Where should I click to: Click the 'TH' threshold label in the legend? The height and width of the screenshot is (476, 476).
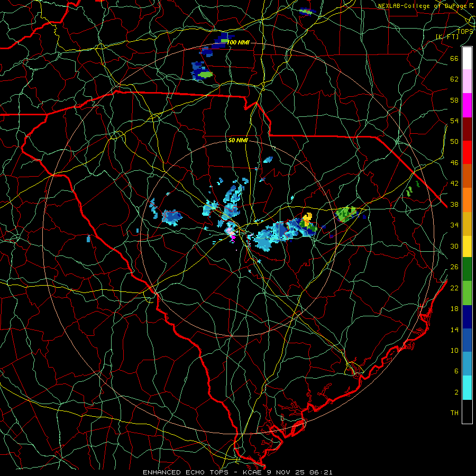454,413
